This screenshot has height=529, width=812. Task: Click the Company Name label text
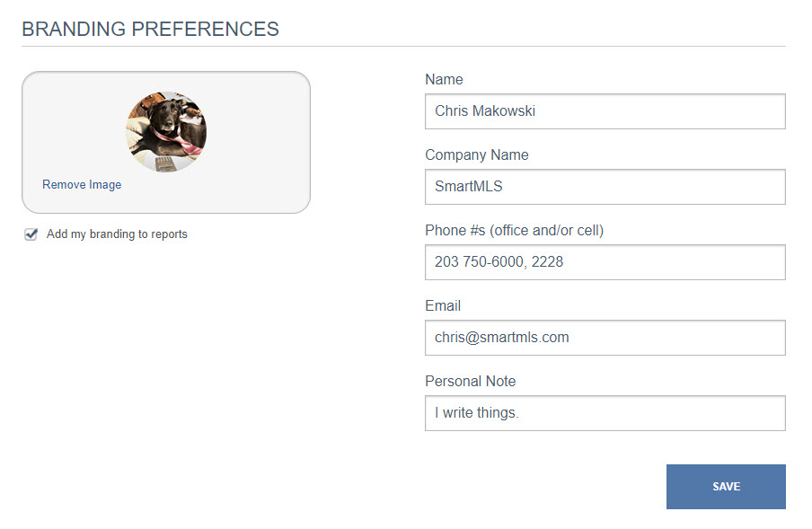click(x=476, y=155)
